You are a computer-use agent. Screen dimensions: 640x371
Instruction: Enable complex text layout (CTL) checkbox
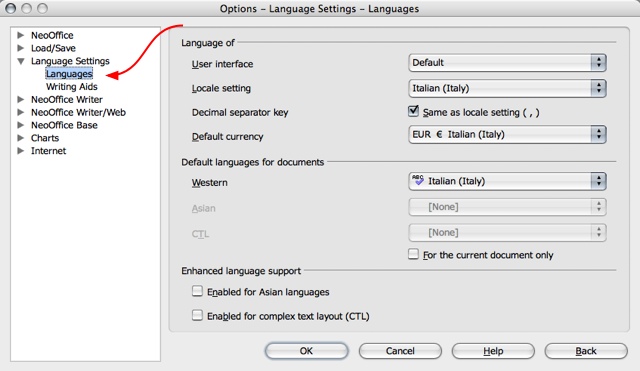pos(197,315)
